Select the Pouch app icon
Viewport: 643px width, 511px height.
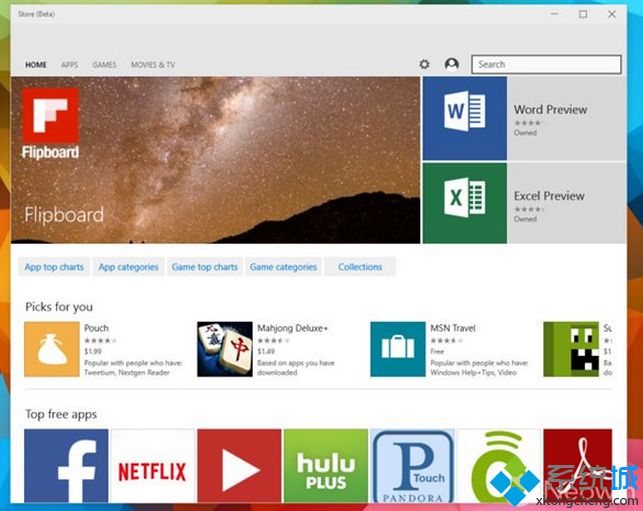(x=52, y=349)
